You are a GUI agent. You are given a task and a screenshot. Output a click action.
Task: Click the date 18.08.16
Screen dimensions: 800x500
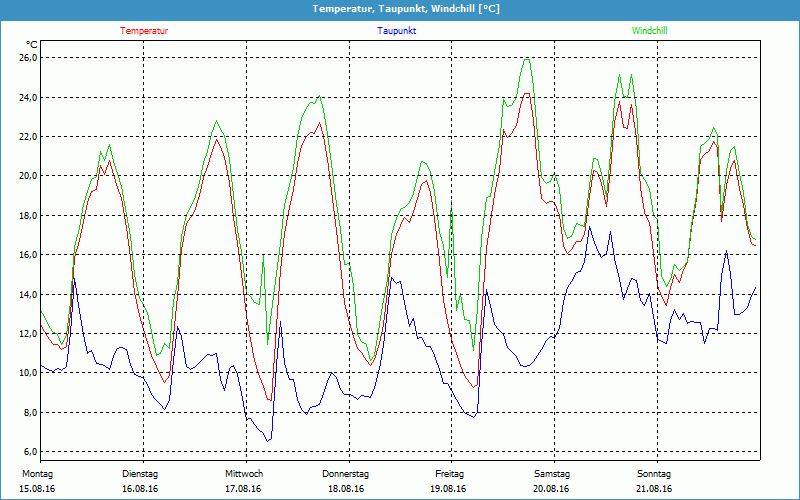click(x=346, y=489)
